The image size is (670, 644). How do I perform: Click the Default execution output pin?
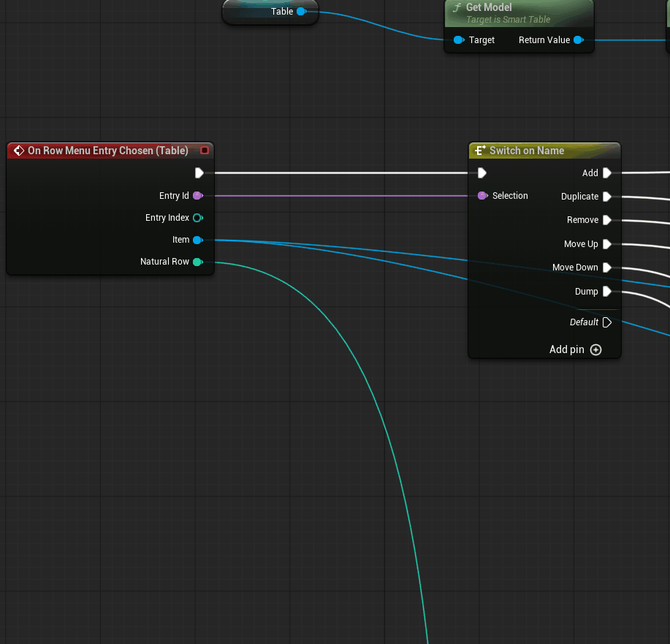coord(607,322)
